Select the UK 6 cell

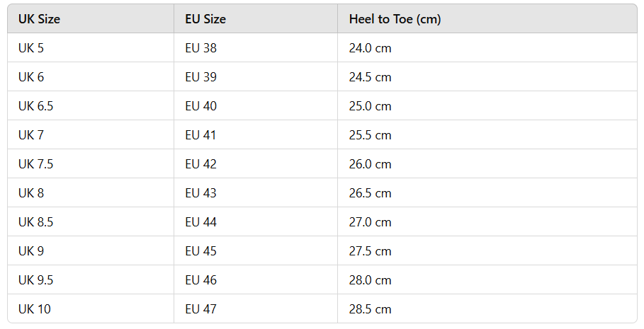[31, 77]
